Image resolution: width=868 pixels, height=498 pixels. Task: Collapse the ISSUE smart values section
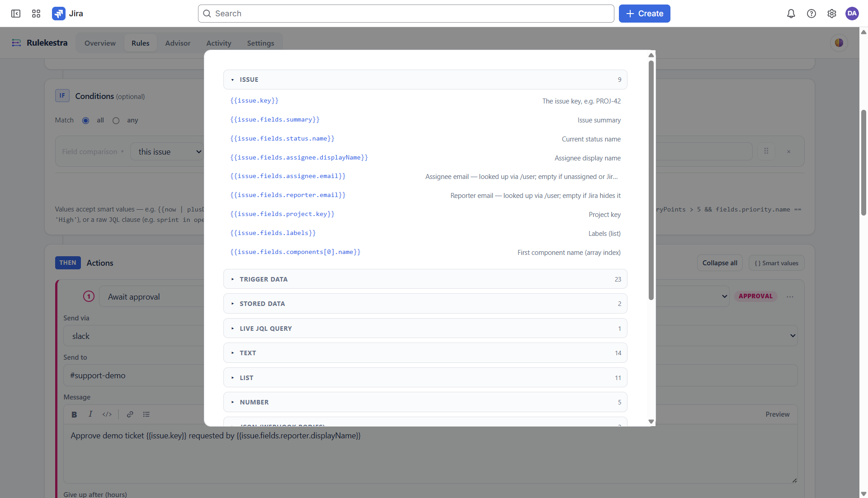425,80
